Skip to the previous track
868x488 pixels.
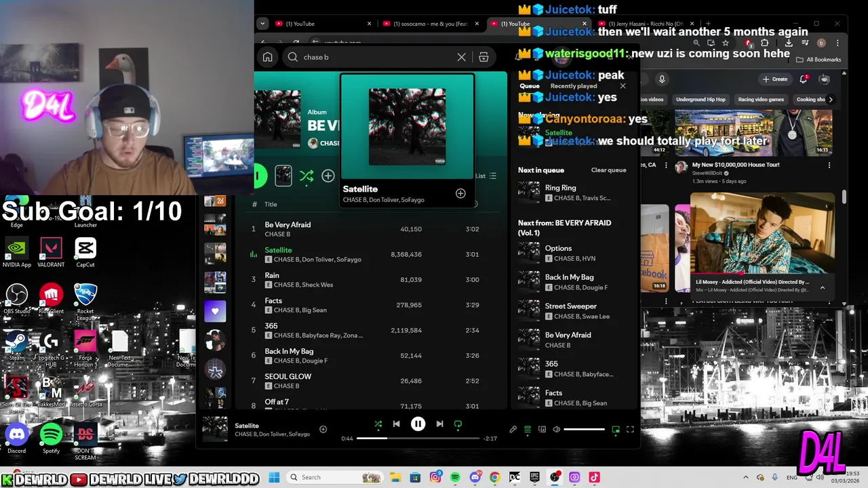pos(396,424)
